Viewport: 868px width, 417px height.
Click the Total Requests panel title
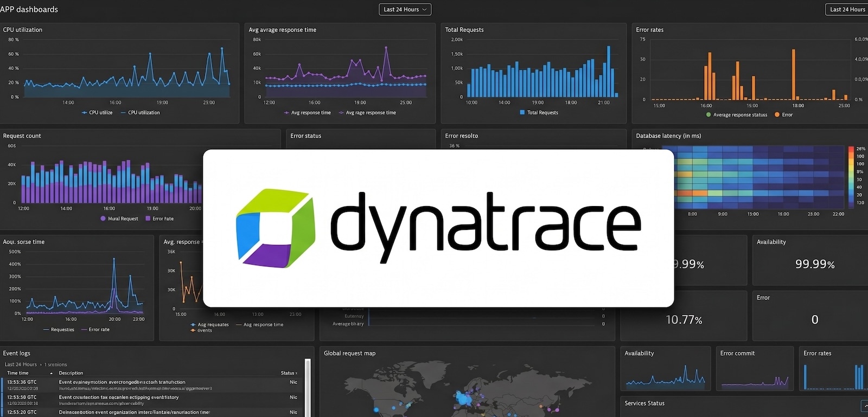coord(464,30)
